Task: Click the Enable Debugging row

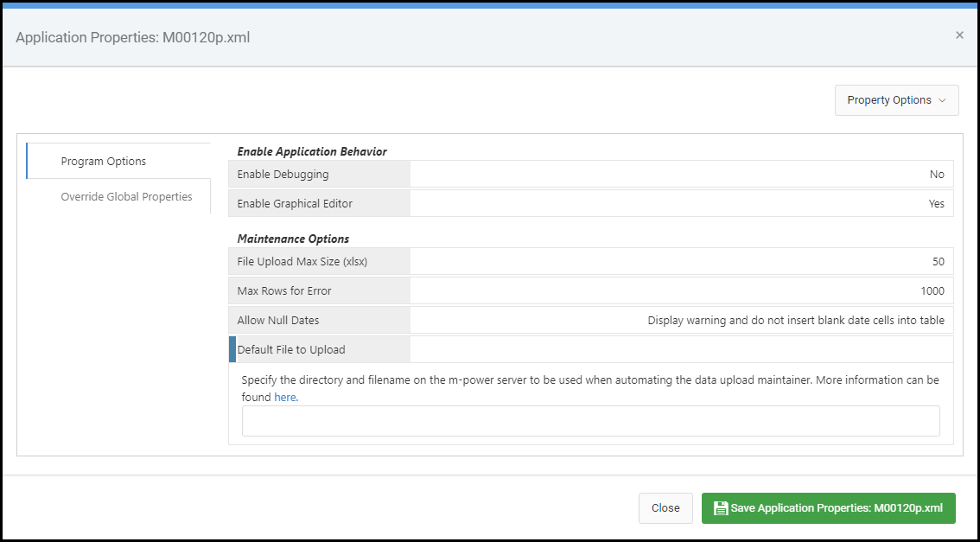Action: pos(590,175)
